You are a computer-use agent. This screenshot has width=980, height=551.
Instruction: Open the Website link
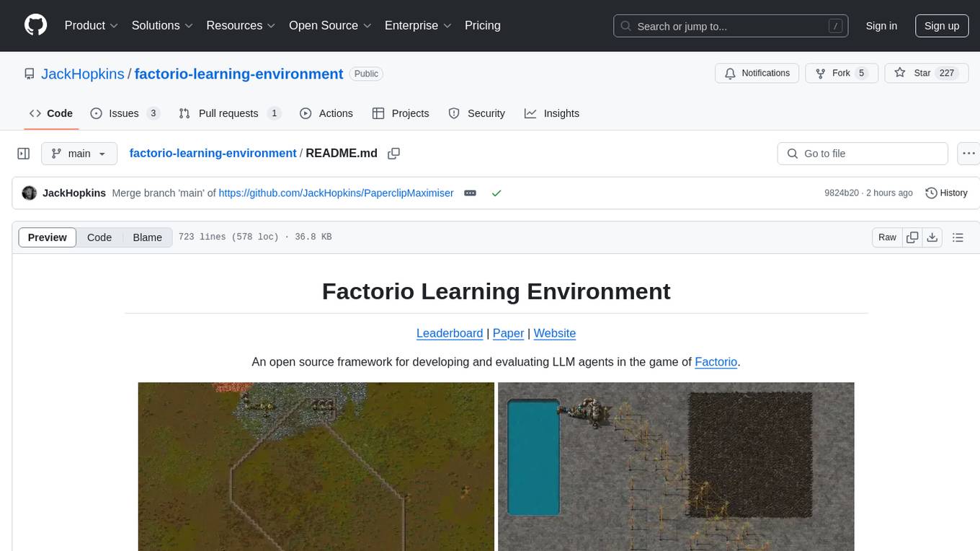(555, 333)
